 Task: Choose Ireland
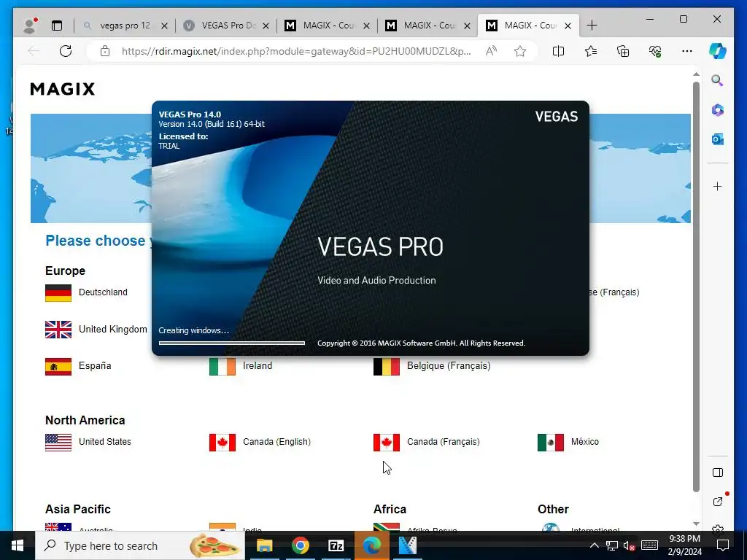coord(258,366)
